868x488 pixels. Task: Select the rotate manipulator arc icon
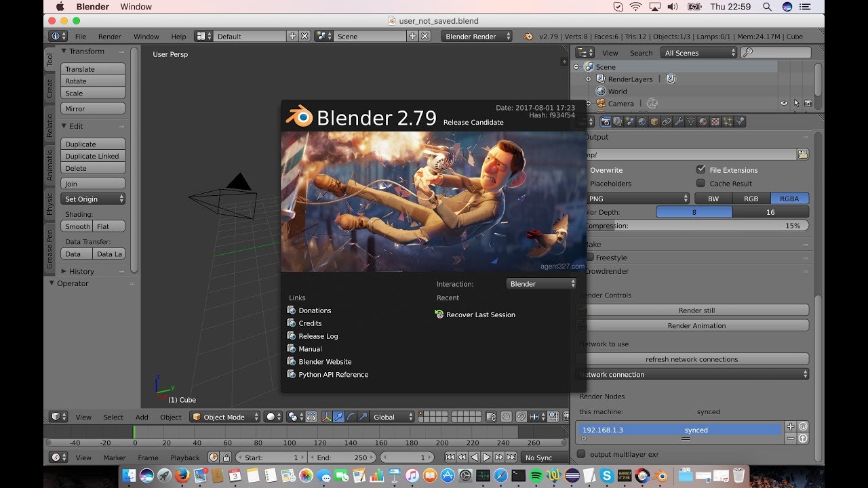tap(351, 417)
